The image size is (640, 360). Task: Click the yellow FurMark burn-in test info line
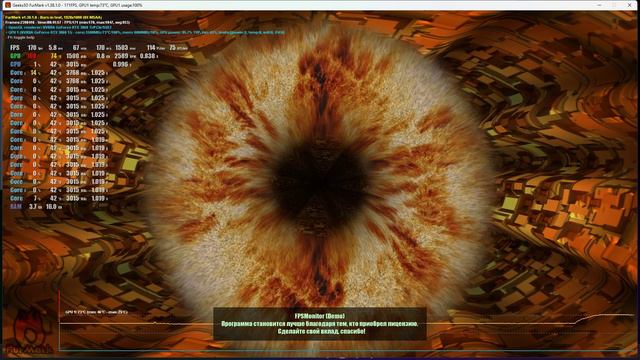click(x=53, y=18)
